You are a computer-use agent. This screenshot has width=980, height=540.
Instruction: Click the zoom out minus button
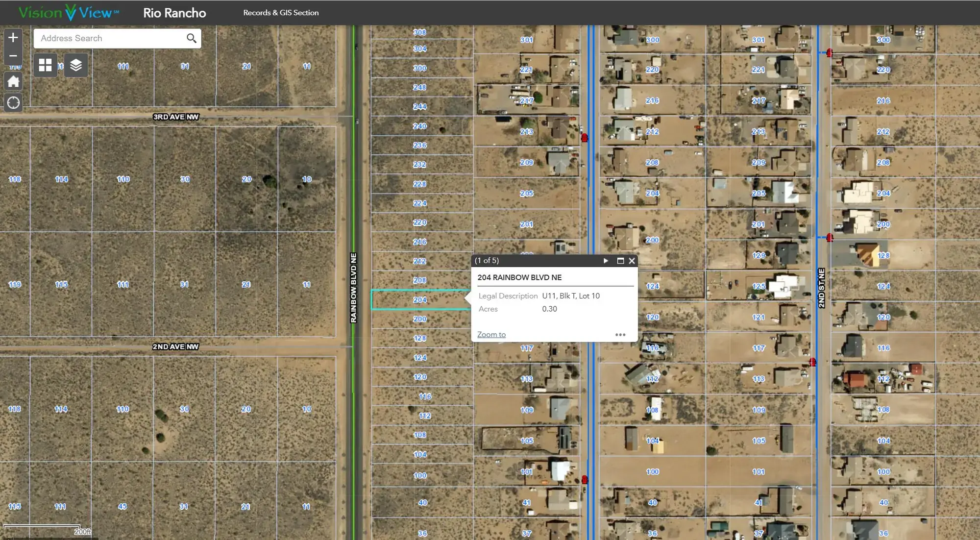[13, 56]
